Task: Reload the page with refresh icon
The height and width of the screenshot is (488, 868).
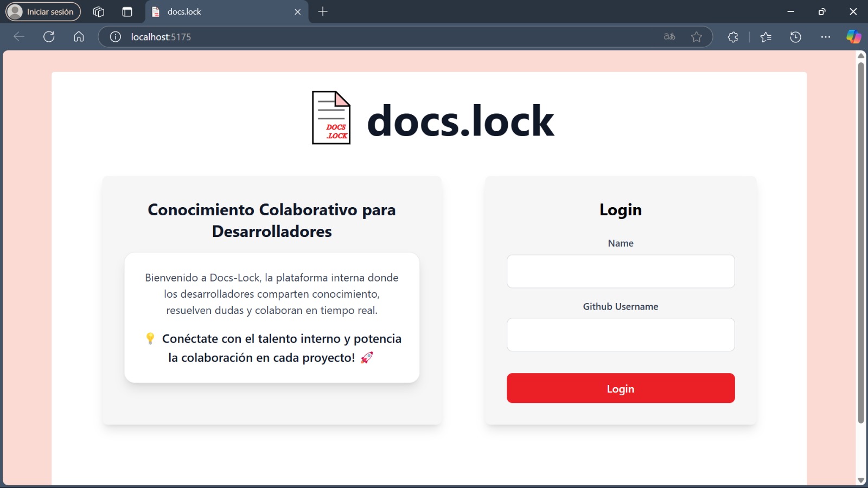Action: [x=49, y=37]
